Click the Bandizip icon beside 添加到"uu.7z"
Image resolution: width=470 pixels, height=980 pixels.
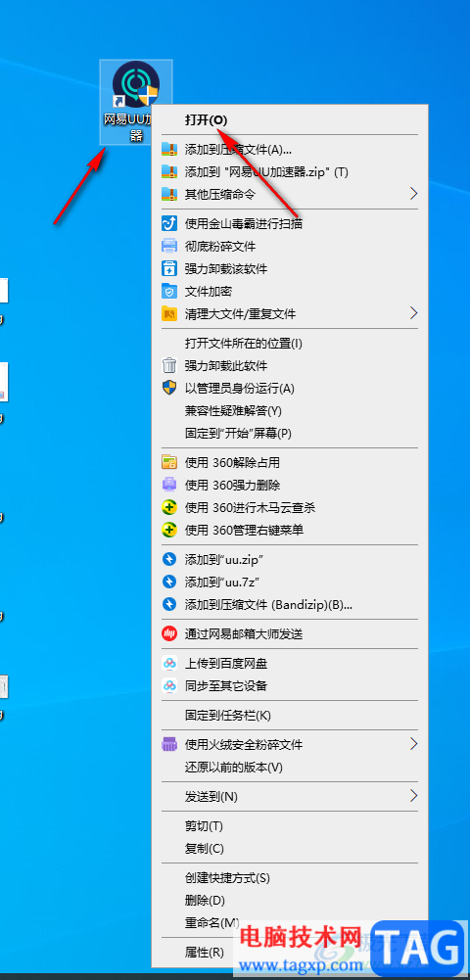(x=169, y=582)
